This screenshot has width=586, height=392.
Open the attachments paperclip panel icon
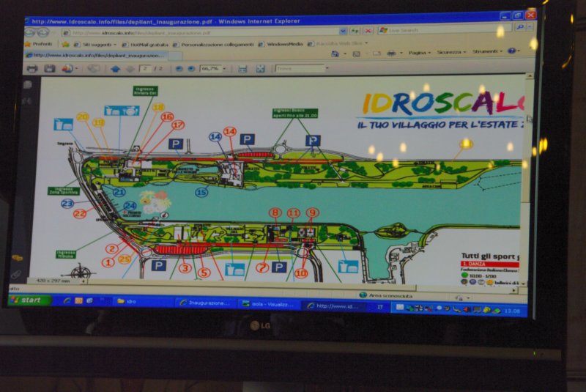(15, 275)
